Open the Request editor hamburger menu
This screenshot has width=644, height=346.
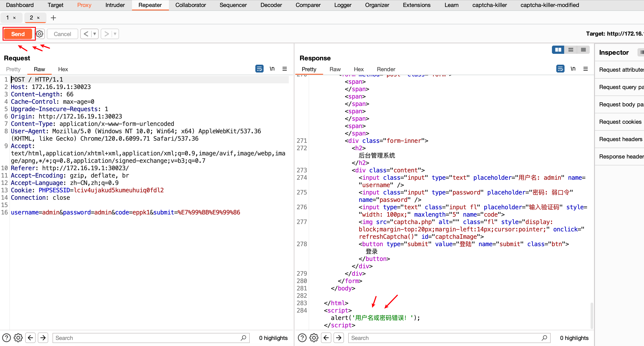284,69
